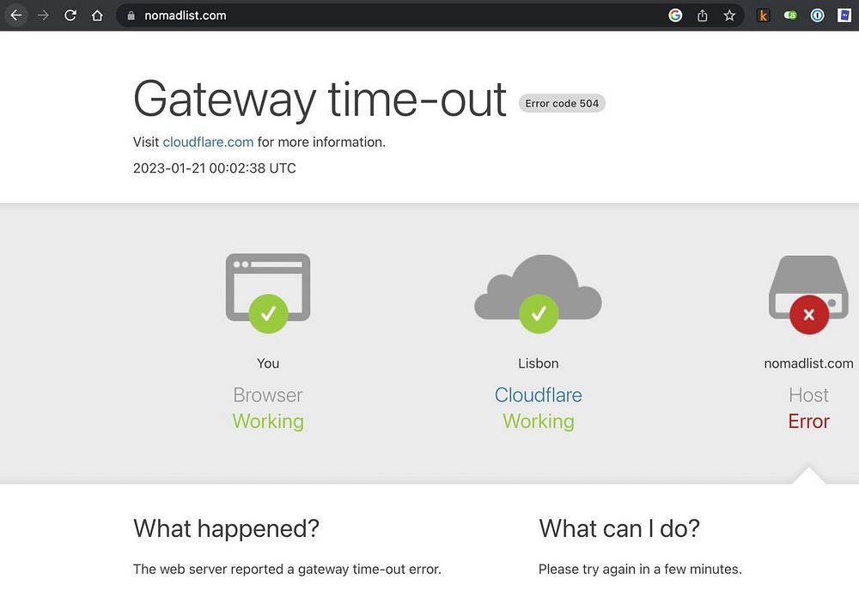Open the browser home page
This screenshot has width=859, height=616.
pos(97,15)
